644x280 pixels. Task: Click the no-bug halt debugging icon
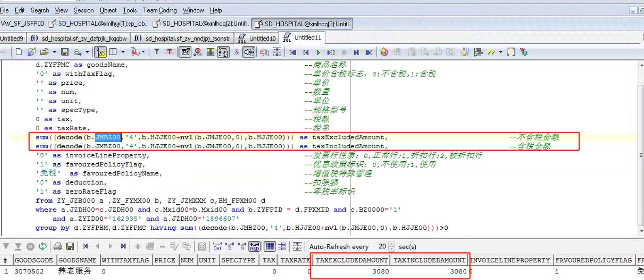384,52
